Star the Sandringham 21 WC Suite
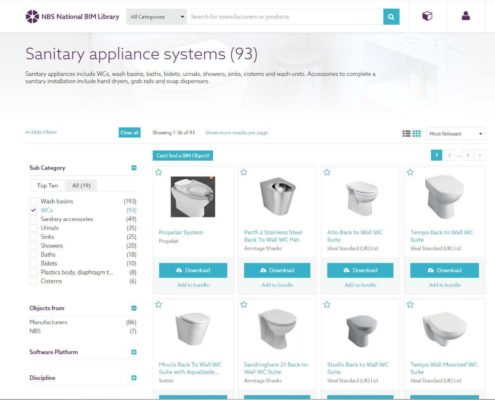Viewport: 495px width, 400px height. pyautogui.click(x=244, y=304)
